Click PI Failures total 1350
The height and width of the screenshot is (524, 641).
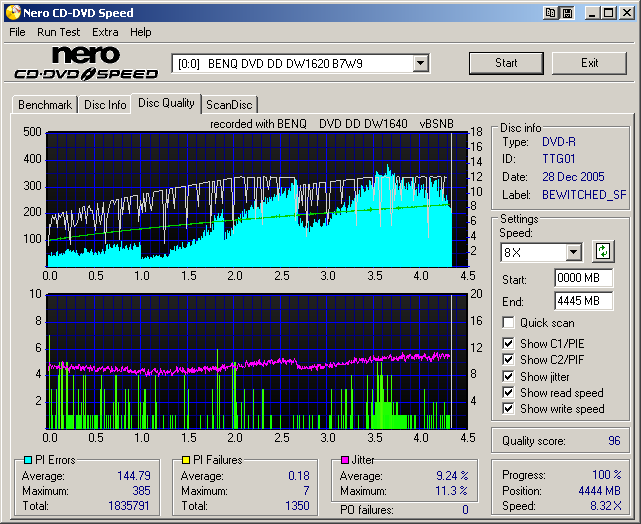[297, 506]
